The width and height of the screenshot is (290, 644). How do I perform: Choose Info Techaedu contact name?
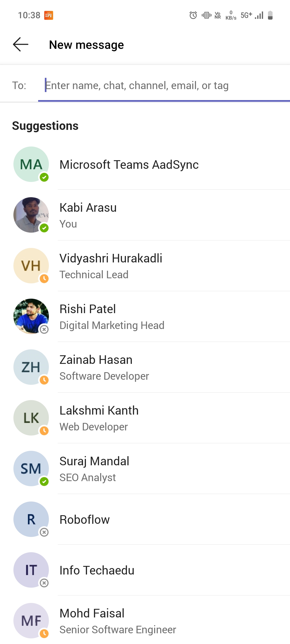tap(97, 570)
